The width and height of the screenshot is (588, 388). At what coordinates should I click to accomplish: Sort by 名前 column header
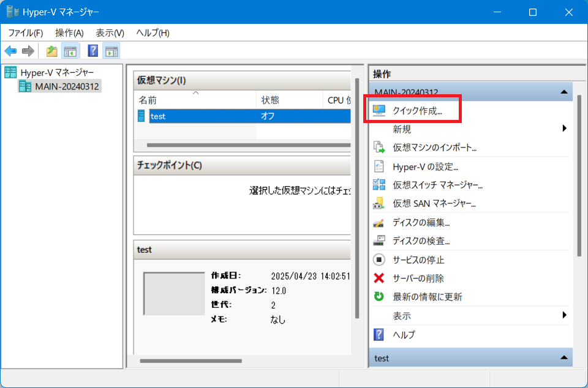(x=195, y=100)
